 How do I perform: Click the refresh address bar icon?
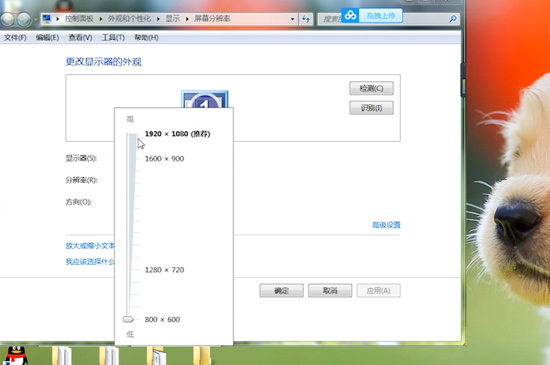(x=306, y=19)
